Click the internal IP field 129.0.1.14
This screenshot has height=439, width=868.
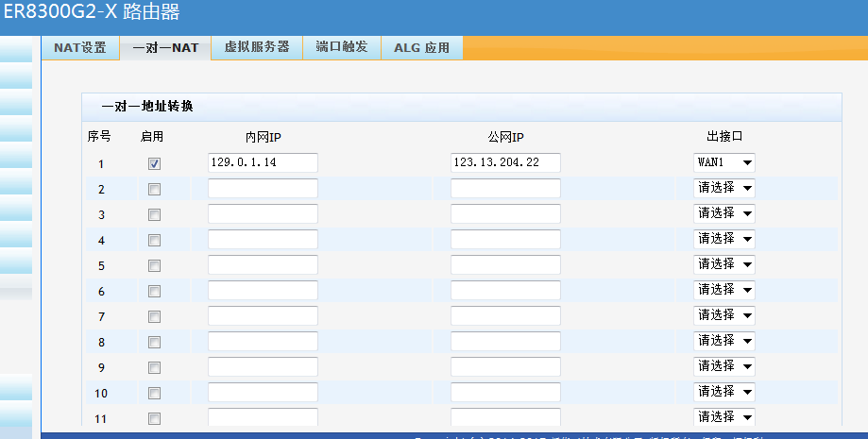[x=263, y=162]
